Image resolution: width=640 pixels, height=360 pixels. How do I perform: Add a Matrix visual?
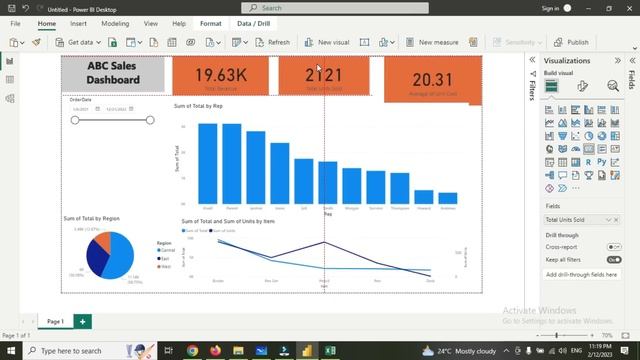(576, 162)
